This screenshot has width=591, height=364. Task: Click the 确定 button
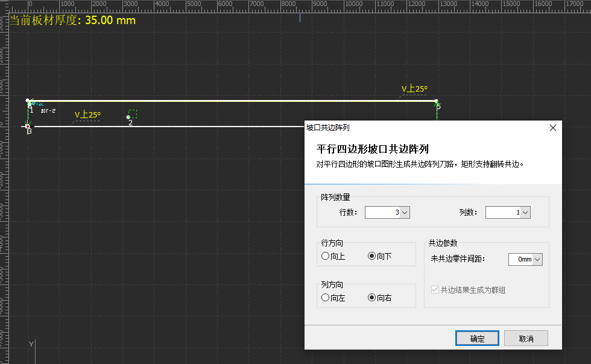point(477,338)
